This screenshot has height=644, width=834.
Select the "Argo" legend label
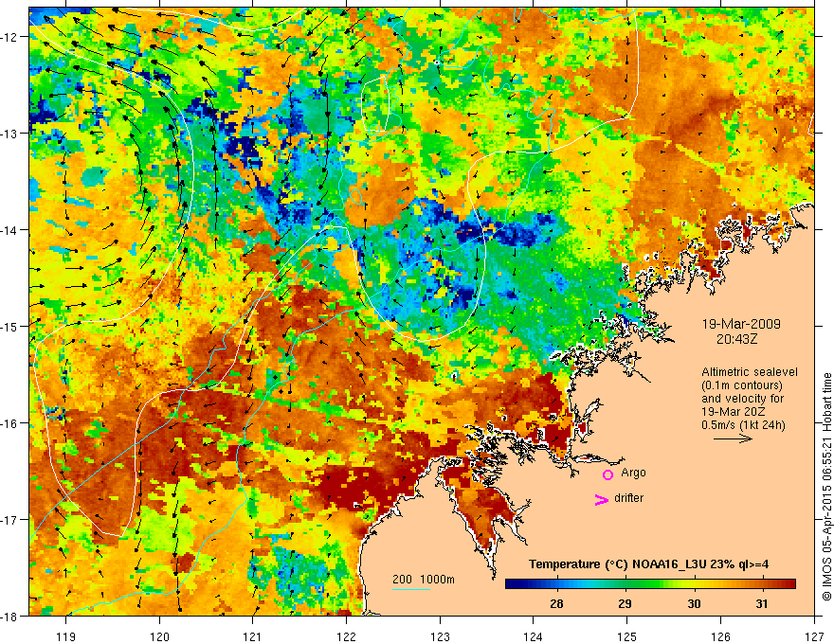pos(633,473)
